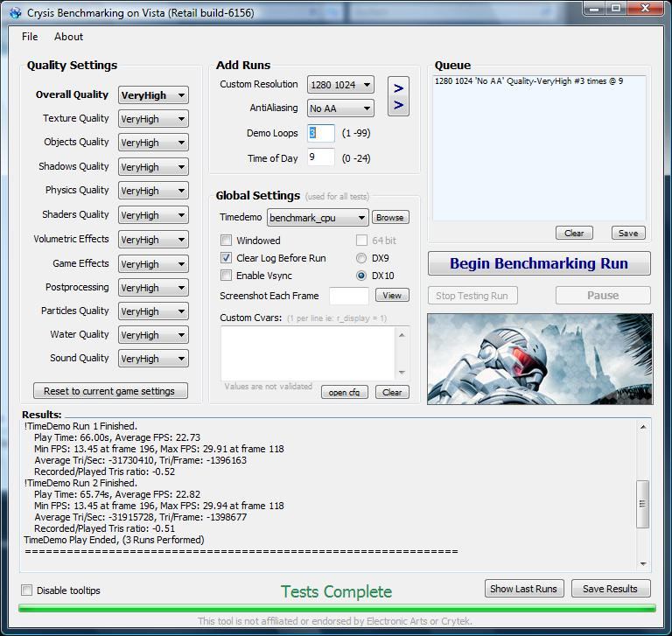Maximize the Crysis Benchmarking window
This screenshot has height=636, width=672.
coord(616,9)
